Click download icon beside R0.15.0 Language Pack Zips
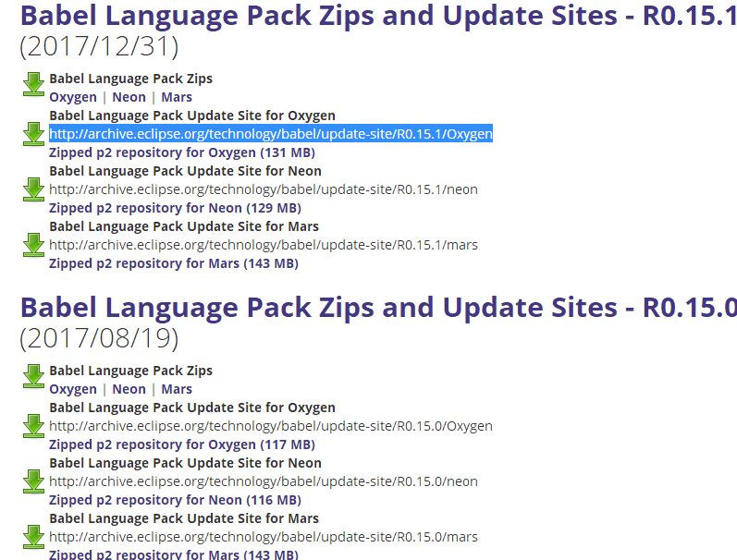This screenshot has height=560, width=737. click(33, 376)
